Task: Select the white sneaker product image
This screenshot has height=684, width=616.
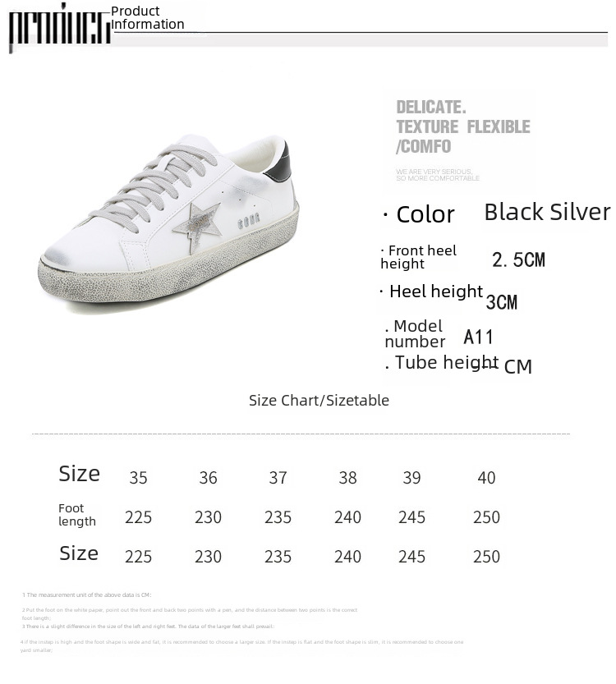Action: (x=168, y=222)
